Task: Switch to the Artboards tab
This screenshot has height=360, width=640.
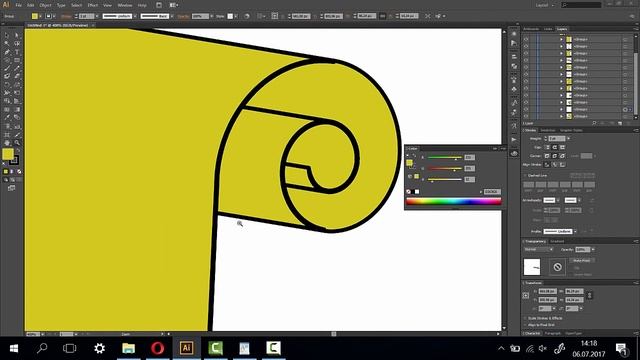Action: pyautogui.click(x=531, y=29)
